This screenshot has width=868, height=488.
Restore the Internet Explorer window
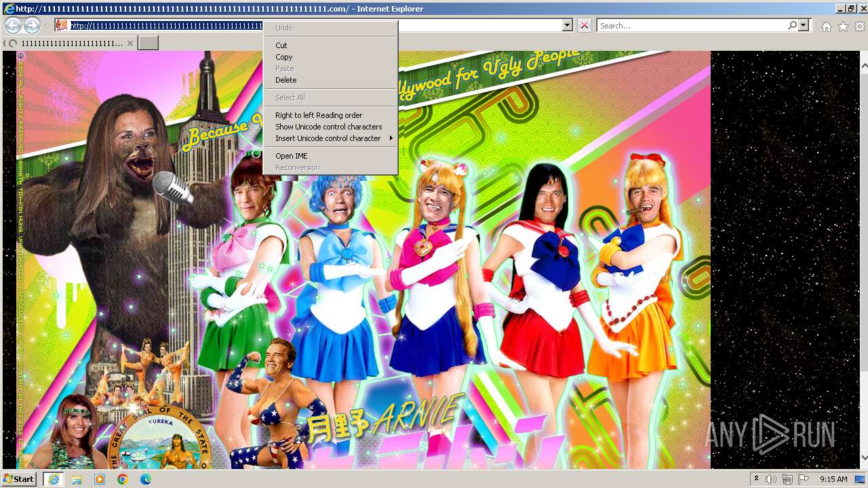point(850,8)
